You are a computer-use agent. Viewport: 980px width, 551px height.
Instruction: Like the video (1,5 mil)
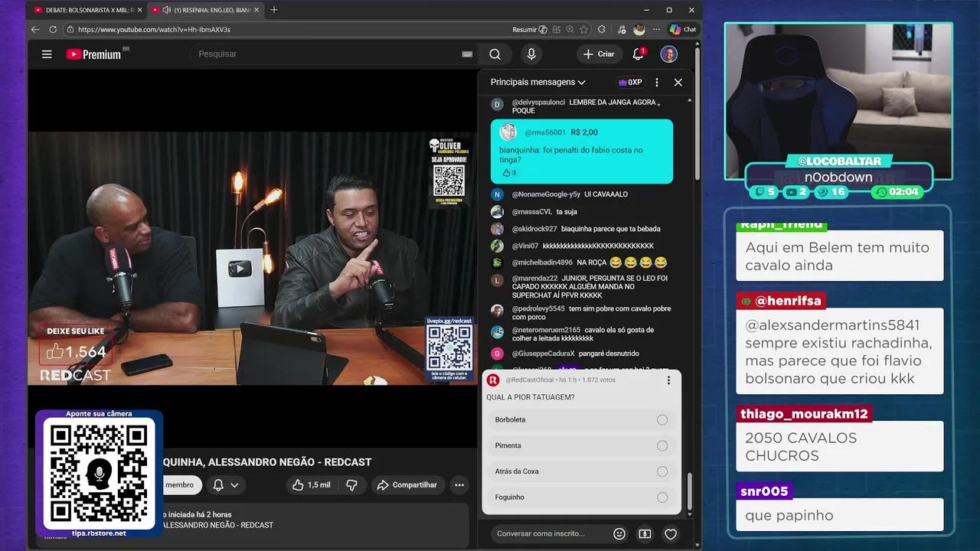pyautogui.click(x=312, y=485)
